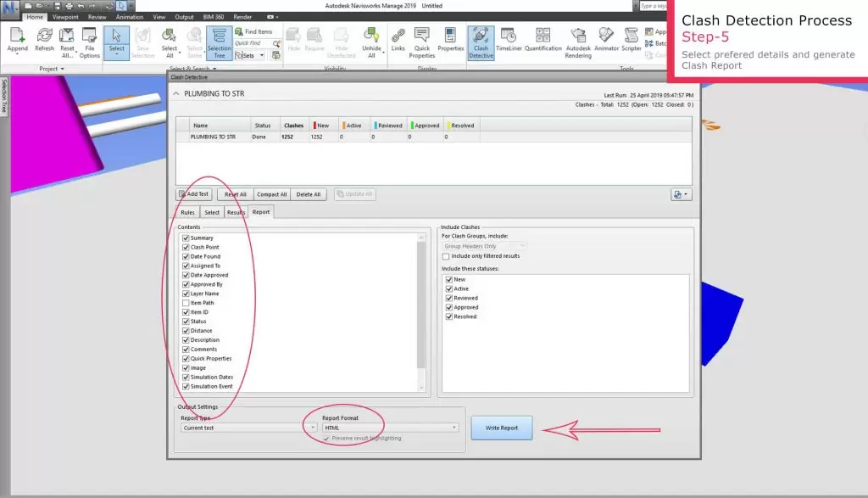Enable the Item Path checkbox
868x498 pixels.
[x=186, y=303]
